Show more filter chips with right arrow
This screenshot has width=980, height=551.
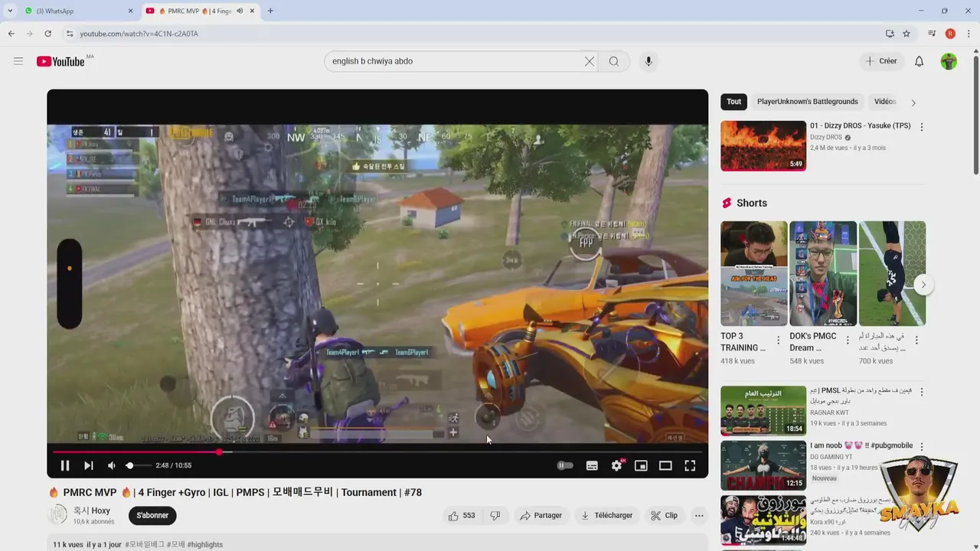pyautogui.click(x=913, y=103)
